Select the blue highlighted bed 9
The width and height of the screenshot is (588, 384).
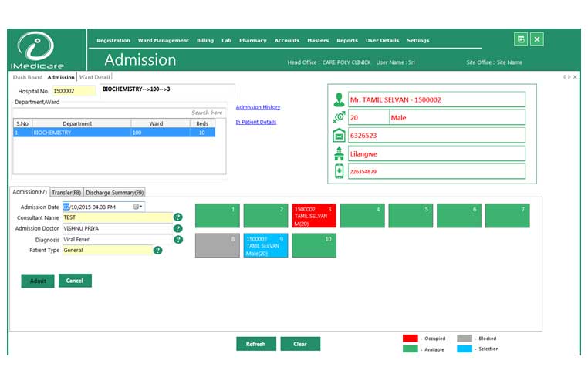pos(265,245)
